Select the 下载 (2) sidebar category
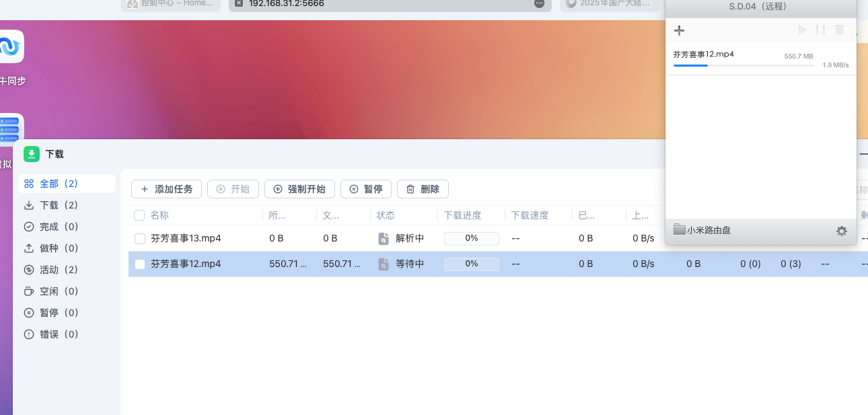The width and height of the screenshot is (868, 415). pos(67,205)
